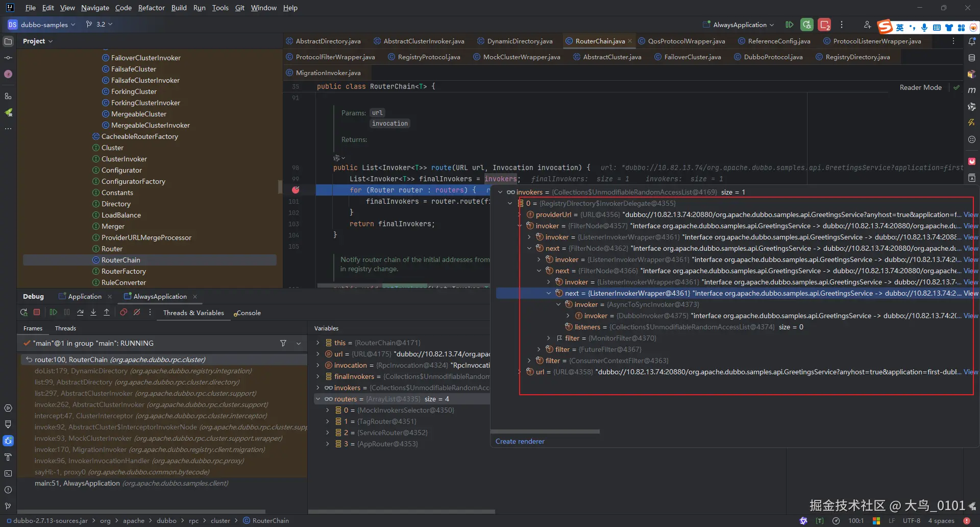This screenshot has width=980, height=527.
Task: Toggle Mute Breakpoints in the debug toolbar
Action: pyautogui.click(x=137, y=313)
